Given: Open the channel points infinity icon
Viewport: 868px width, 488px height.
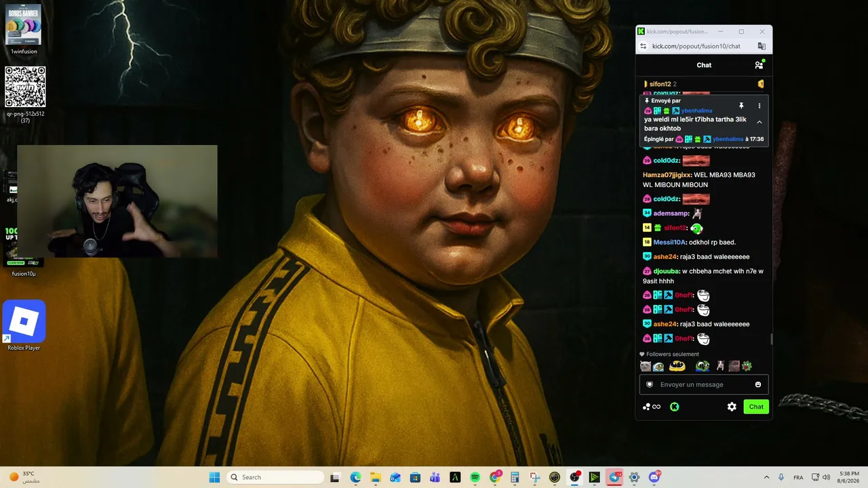Looking at the screenshot, I should 652,407.
